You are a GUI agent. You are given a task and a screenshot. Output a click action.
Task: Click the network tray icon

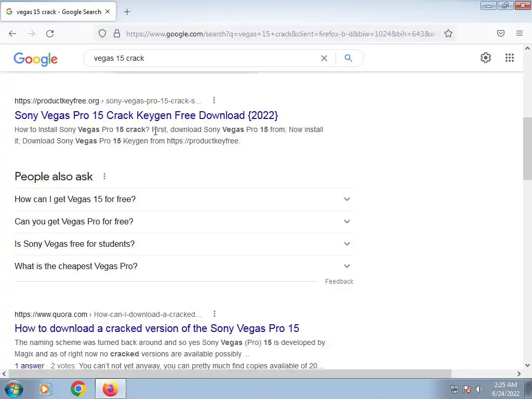tap(454, 389)
